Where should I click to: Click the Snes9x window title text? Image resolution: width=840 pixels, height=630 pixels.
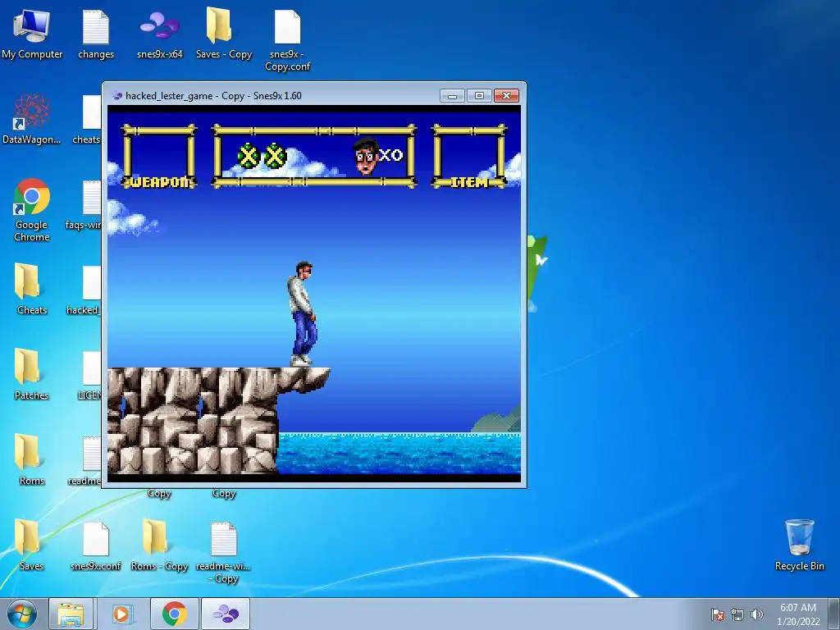pyautogui.click(x=213, y=96)
